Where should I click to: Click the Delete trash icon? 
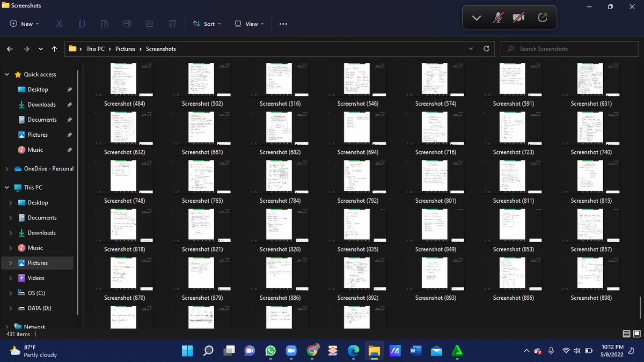(x=172, y=24)
